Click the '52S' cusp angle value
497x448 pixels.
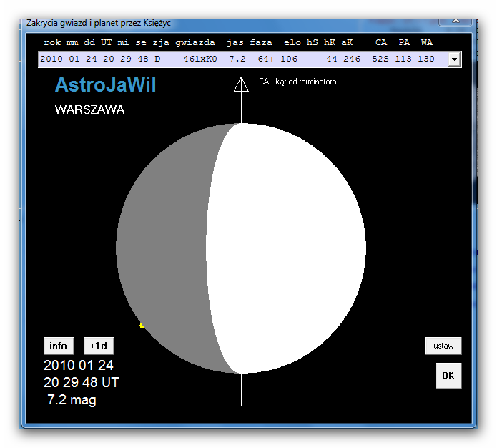click(x=380, y=59)
